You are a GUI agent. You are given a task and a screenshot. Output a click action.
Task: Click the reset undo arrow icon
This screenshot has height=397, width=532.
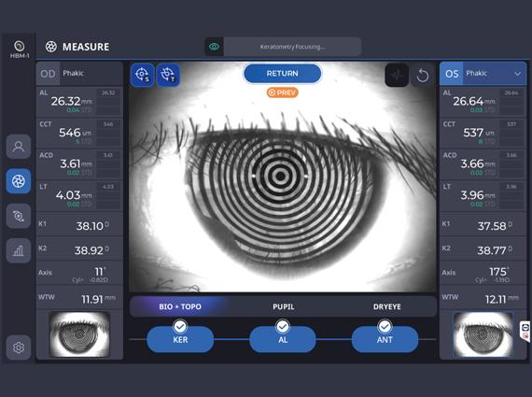point(423,75)
